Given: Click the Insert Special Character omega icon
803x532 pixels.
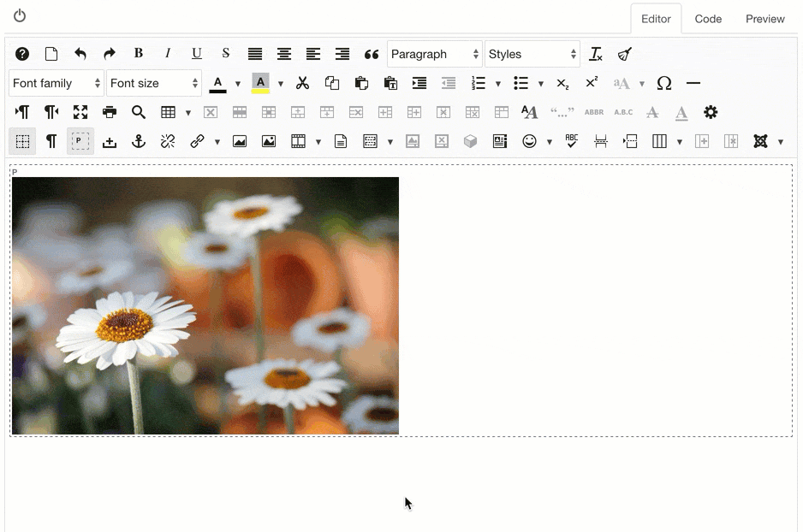Looking at the screenshot, I should click(x=663, y=83).
